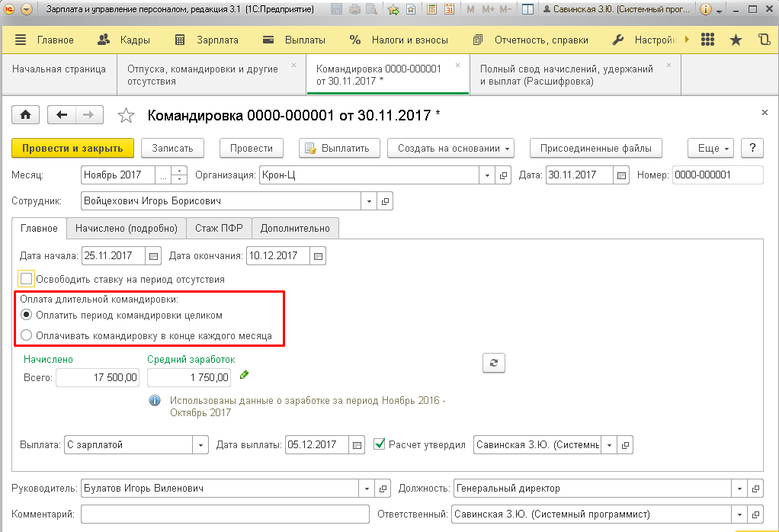Open the functions grid menu icon
This screenshot has width=779, height=532.
(x=707, y=40)
